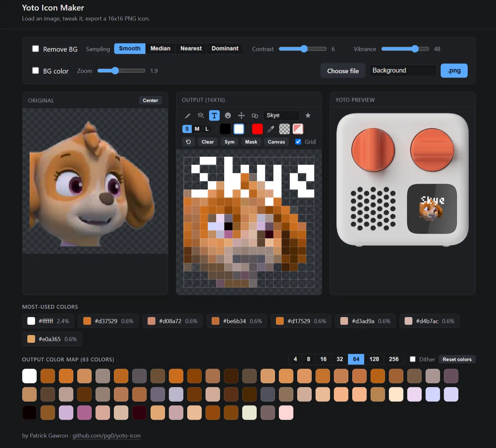Screen dimensions: 496x448
Task: Click Reset colors button
Action: pos(457,359)
